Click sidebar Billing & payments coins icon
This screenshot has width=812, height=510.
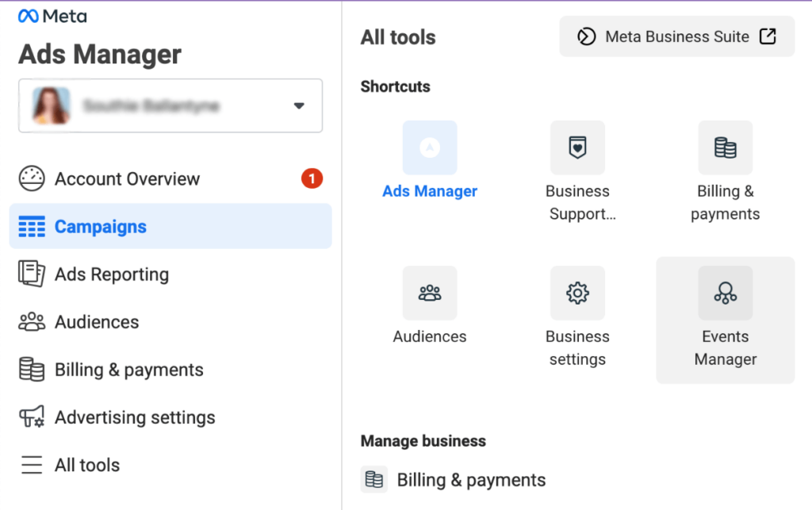(x=32, y=369)
